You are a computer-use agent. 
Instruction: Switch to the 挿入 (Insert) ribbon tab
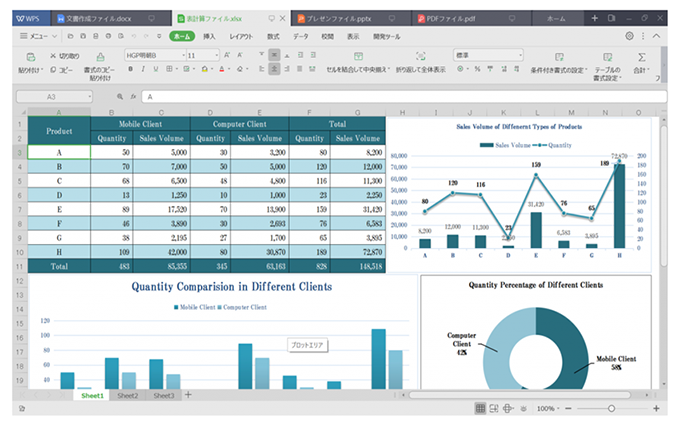coord(209,36)
